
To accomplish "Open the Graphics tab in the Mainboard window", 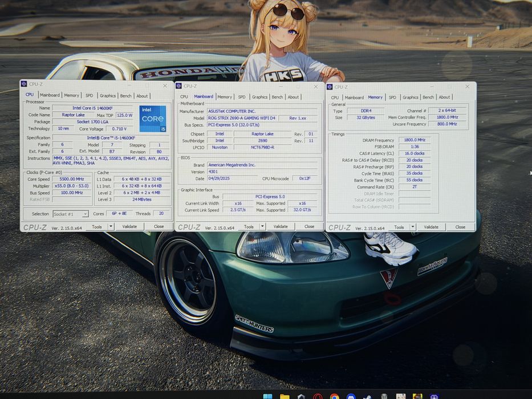I will point(259,97).
